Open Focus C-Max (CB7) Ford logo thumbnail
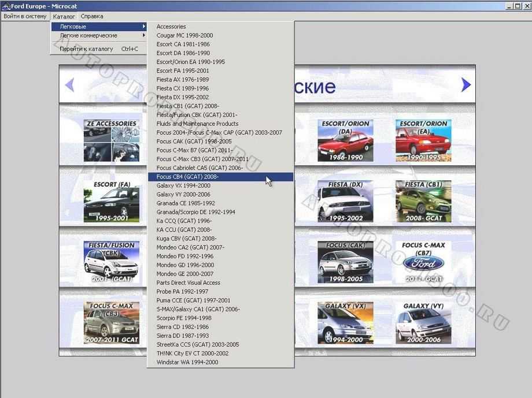Viewport: 532px width, 398px height. coord(423,262)
